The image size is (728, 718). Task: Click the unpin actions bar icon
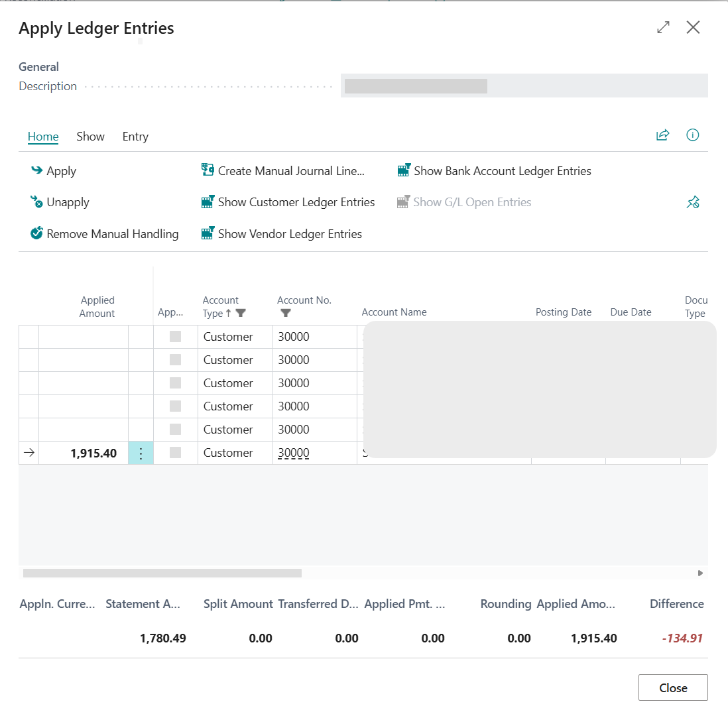click(693, 202)
